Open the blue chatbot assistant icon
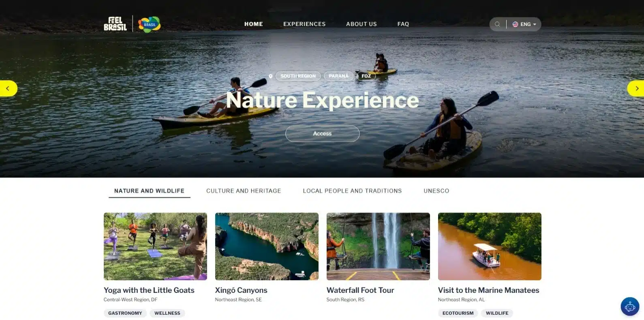Viewport: 644px width, 320px height. pos(630,307)
